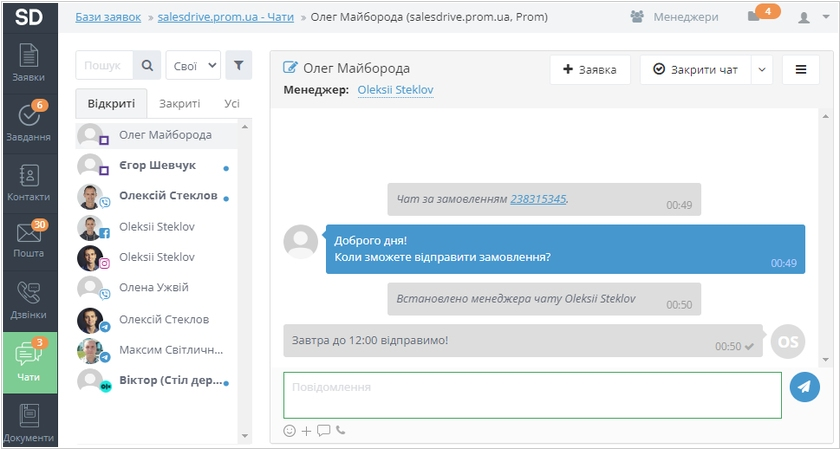Click the folder icon with 4 badge

[x=754, y=17]
